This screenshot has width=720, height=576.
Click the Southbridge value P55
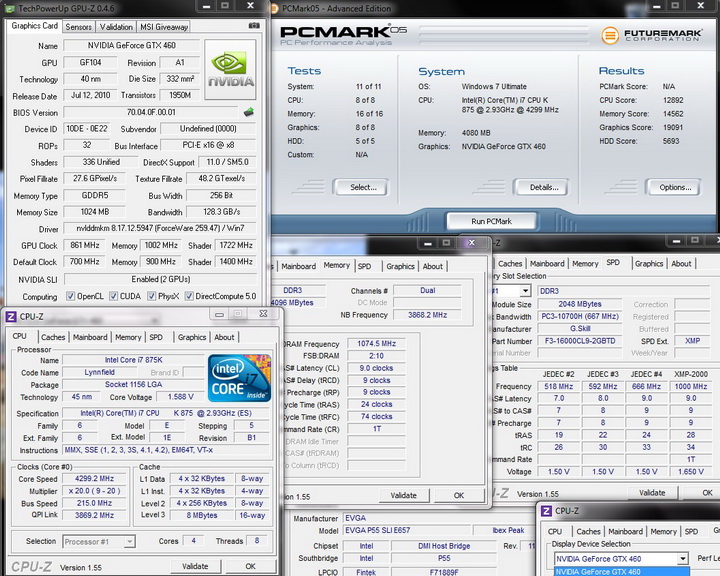pyautogui.click(x=444, y=558)
